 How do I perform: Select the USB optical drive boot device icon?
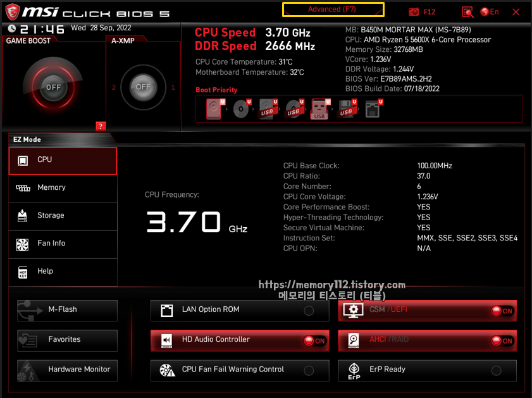pos(294,109)
